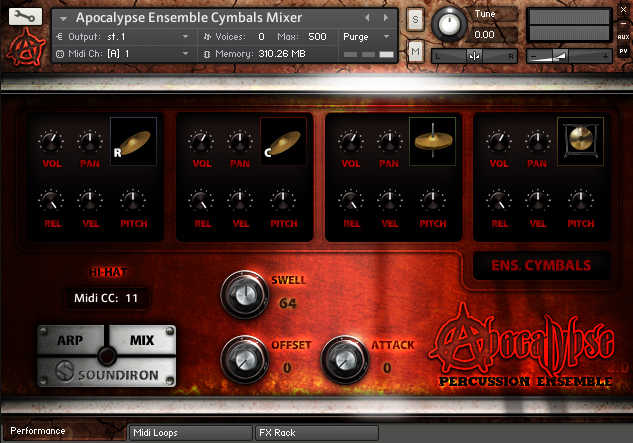Select the hi-hat cymbal picture

(432, 141)
